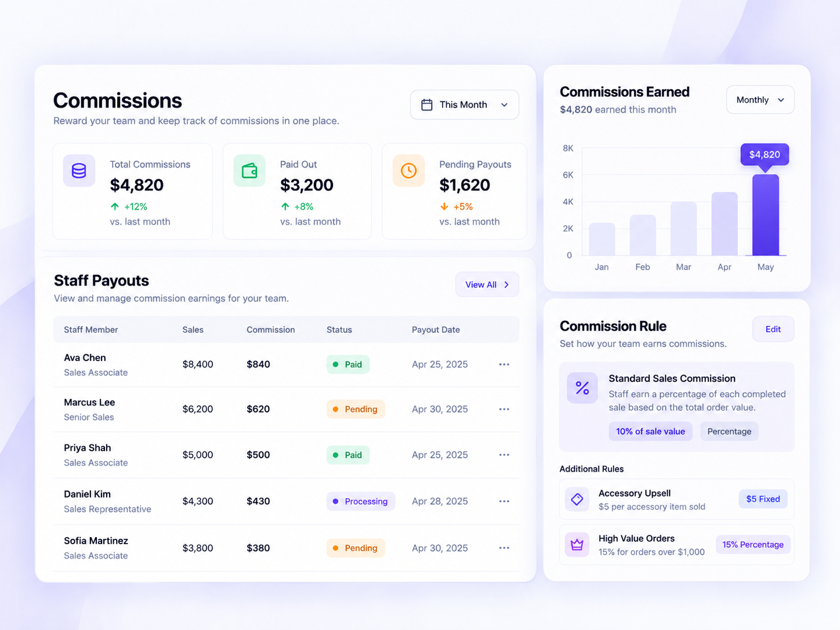Click the $4,300 sales value
This screenshot has width=840, height=630.
[198, 501]
